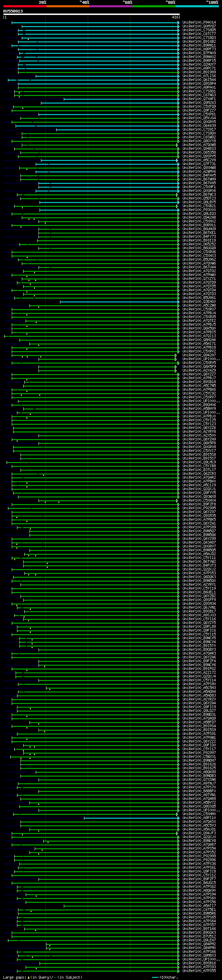Viewport: 222px width, 980px height.
Task: Click UniRef100_O65252 label
Action: click(x=199, y=244)
